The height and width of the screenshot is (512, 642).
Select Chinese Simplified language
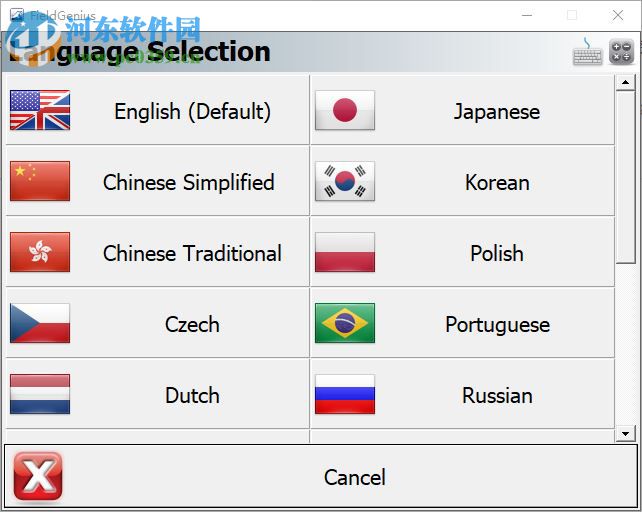(158, 181)
